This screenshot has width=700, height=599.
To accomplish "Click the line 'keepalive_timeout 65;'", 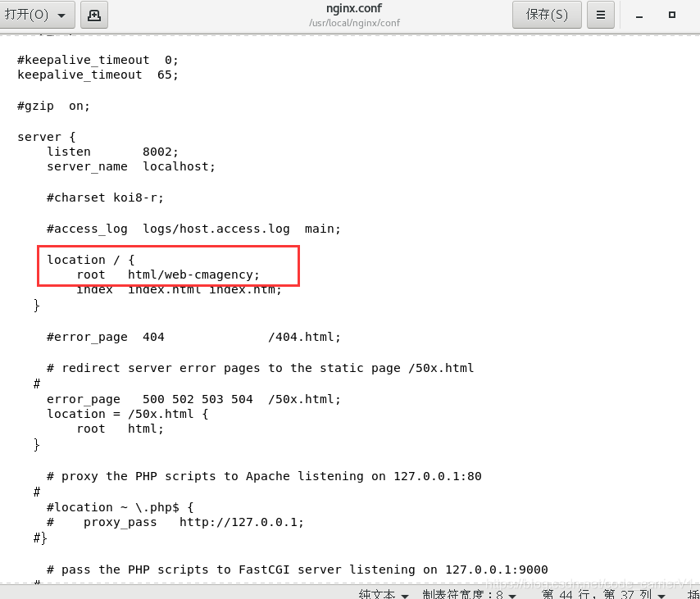I will [x=98, y=75].
